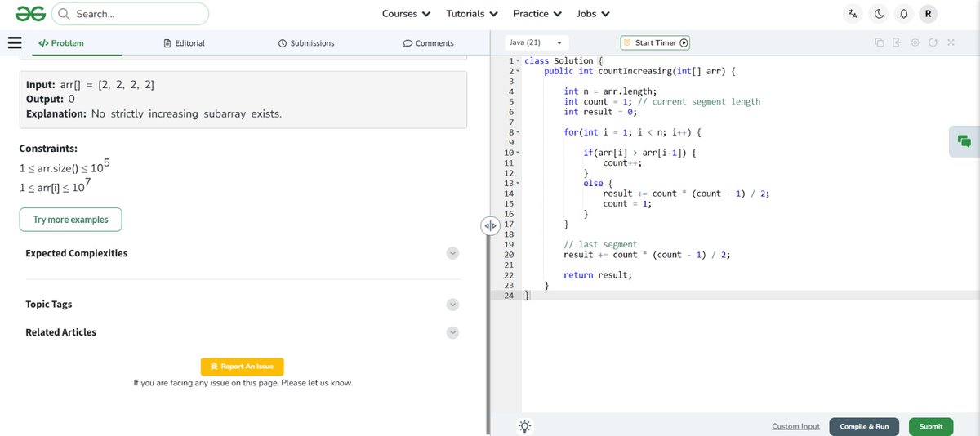The height and width of the screenshot is (436, 980).
Task: Click into the Search field
Action: 131,14
